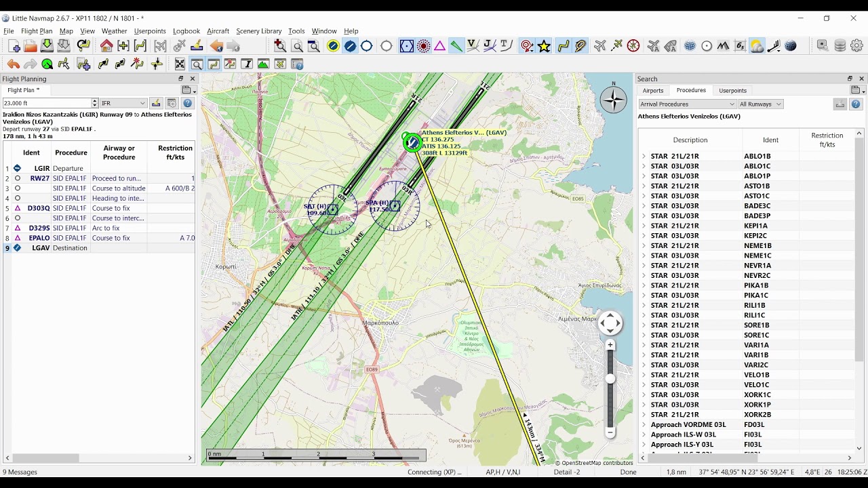Image resolution: width=868 pixels, height=488 pixels.
Task: Expand the STAR KEPI1A row
Action: click(644, 226)
